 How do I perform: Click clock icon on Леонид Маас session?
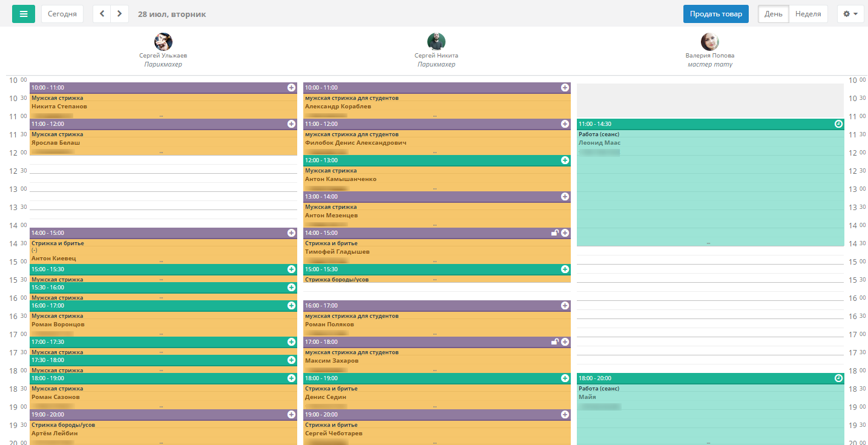click(x=838, y=124)
